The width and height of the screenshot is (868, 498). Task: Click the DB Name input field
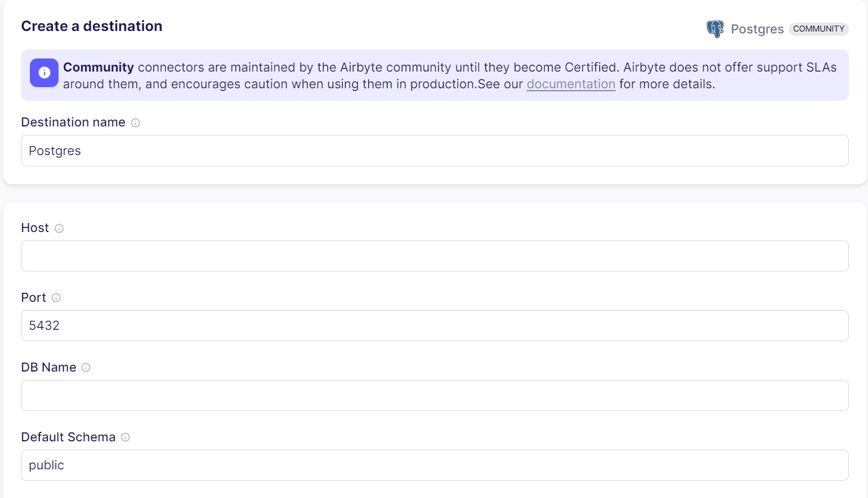(x=435, y=395)
